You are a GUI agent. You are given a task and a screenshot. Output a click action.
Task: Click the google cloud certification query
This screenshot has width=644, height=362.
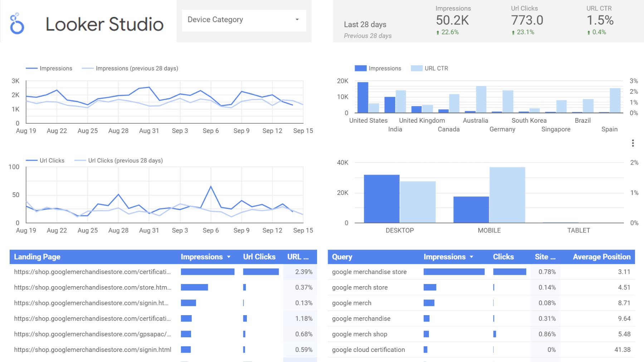[368, 350]
